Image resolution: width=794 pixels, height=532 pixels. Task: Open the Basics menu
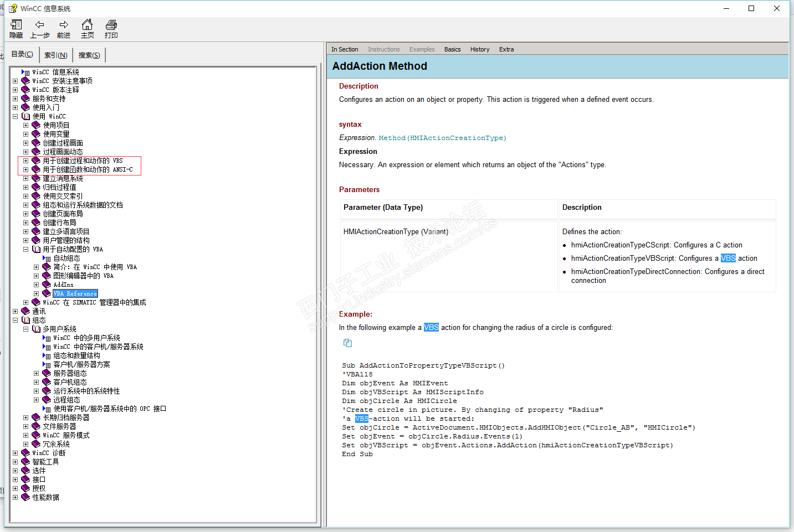(452, 49)
